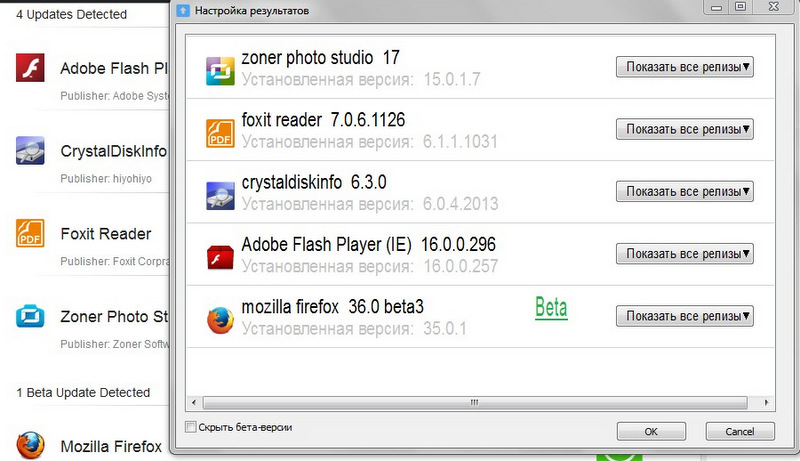Click the CrystalDiskInfo icon in results dialog
800x461 pixels.
click(x=220, y=195)
